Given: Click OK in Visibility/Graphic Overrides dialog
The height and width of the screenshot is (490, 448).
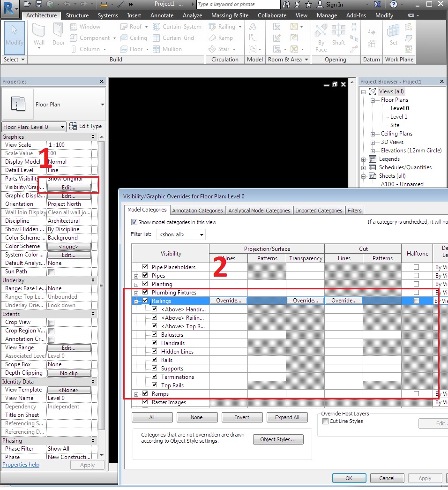Looking at the screenshot, I should tap(349, 478).
